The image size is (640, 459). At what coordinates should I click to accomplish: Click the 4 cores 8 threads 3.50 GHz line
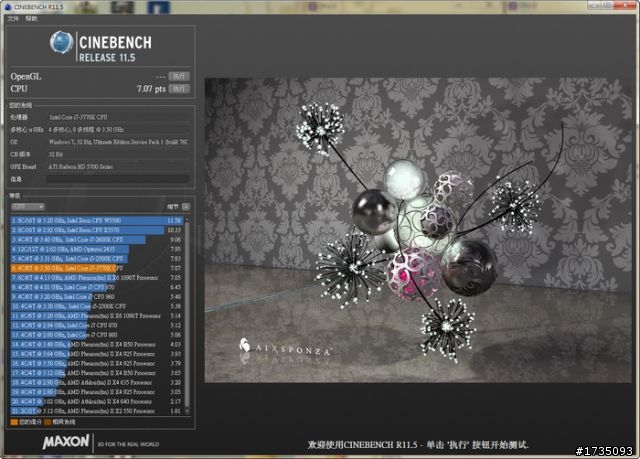pos(86,130)
